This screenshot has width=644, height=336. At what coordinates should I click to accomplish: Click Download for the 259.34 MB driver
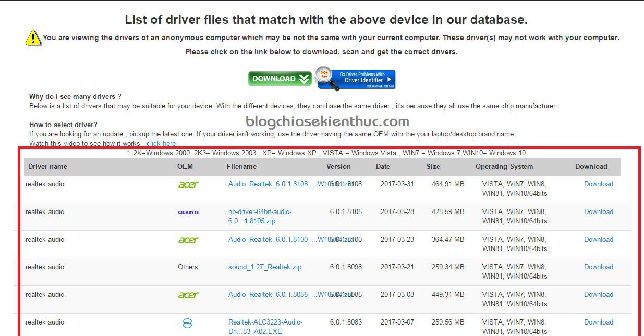(599, 267)
